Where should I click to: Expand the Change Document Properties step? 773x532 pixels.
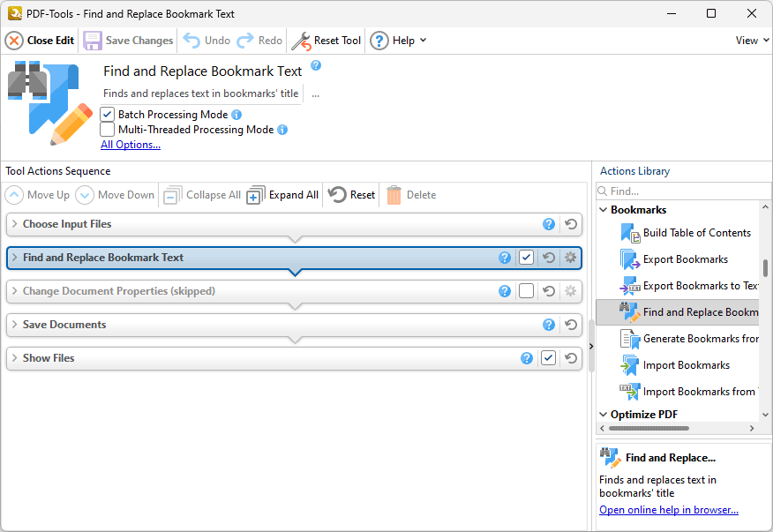[x=15, y=291]
